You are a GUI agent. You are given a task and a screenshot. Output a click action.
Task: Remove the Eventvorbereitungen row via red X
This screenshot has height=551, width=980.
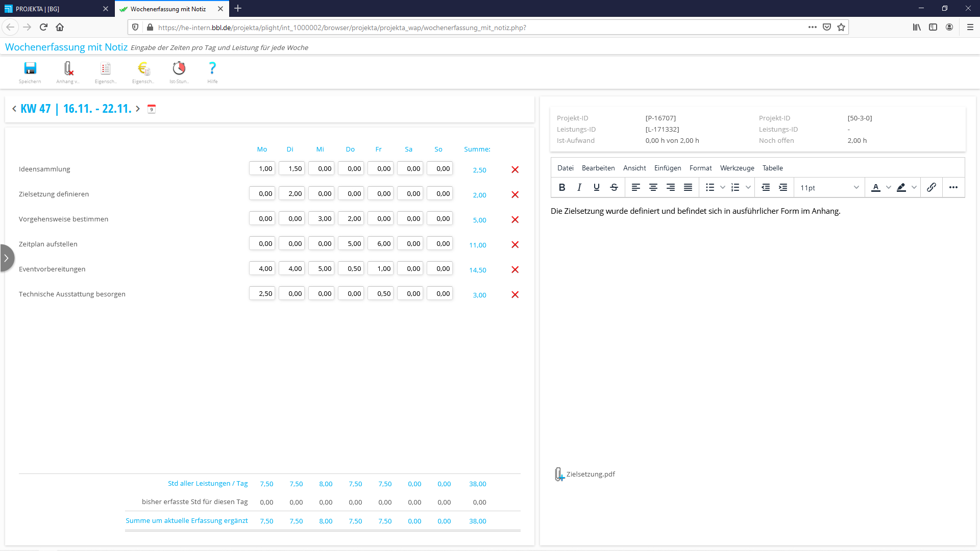[x=515, y=270]
